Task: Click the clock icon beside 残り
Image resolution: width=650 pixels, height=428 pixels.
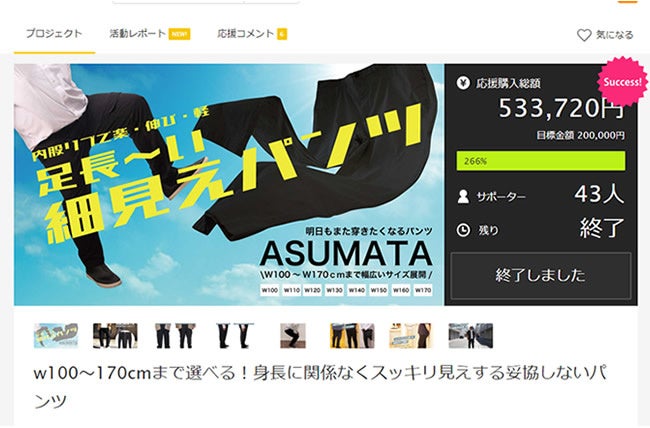Action: pyautogui.click(x=463, y=230)
